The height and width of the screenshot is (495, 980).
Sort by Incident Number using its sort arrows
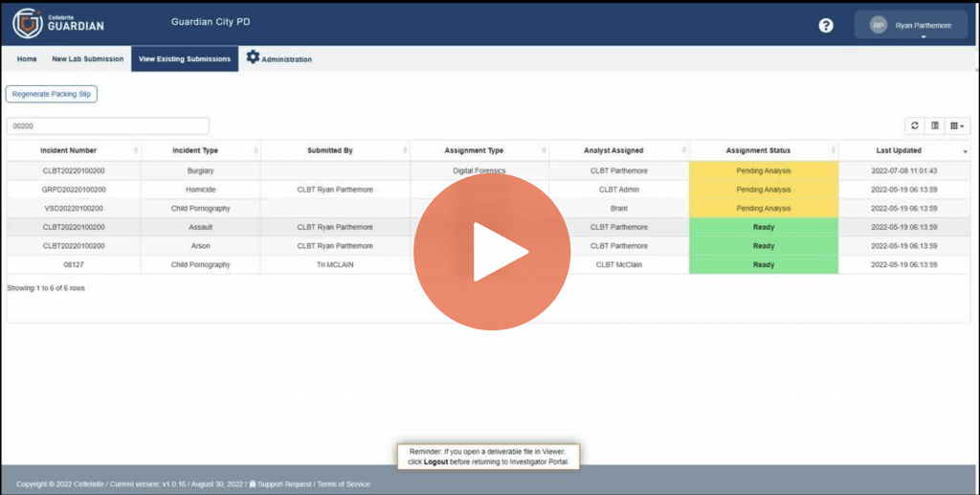pyautogui.click(x=136, y=150)
